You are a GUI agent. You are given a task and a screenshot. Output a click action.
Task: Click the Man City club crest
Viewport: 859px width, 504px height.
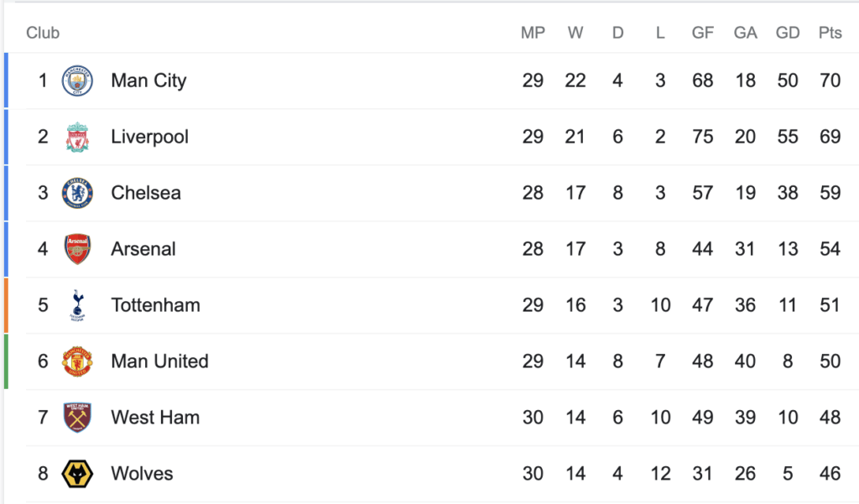pos(77,81)
